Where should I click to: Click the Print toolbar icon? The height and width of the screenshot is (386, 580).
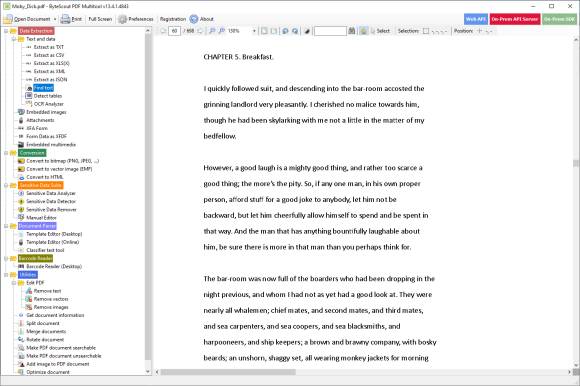click(x=65, y=19)
